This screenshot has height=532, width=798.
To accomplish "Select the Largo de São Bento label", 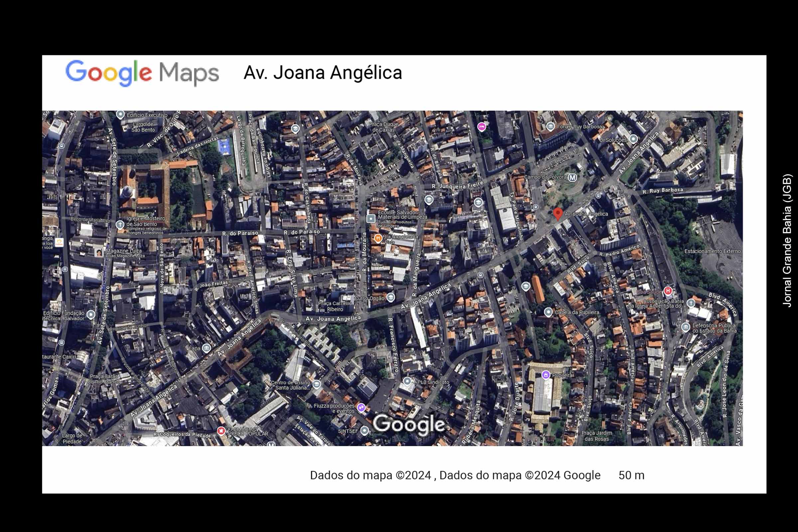I will pyautogui.click(x=143, y=127).
